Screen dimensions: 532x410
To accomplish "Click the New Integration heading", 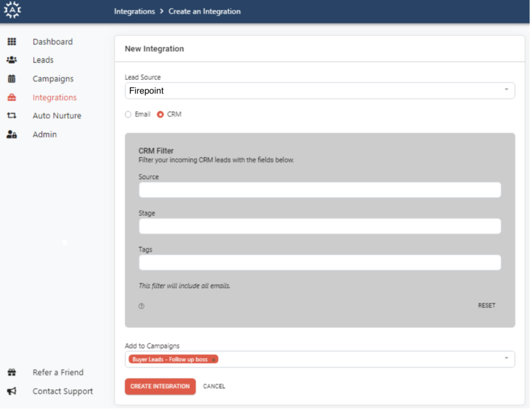I will (154, 49).
